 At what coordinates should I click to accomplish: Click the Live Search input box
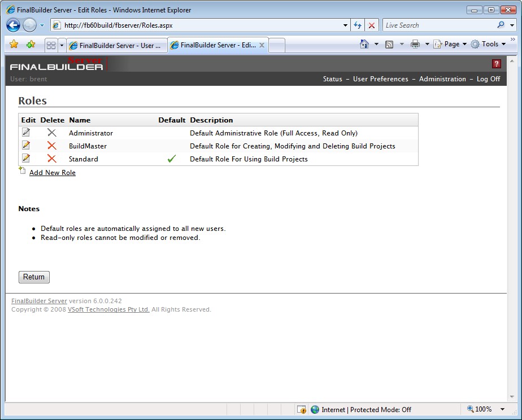click(x=439, y=25)
